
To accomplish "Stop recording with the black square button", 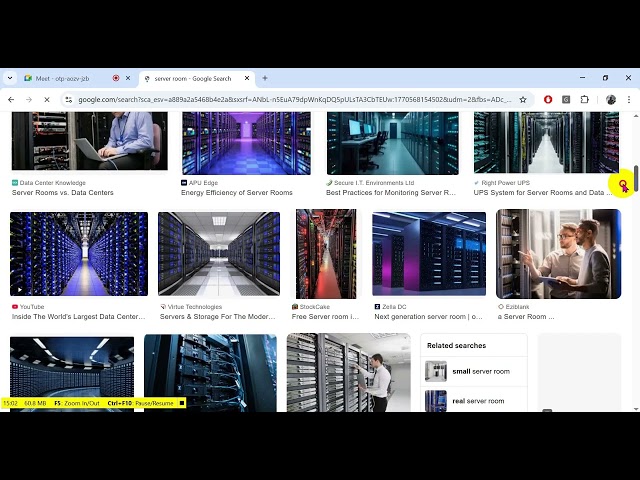I will (x=182, y=403).
